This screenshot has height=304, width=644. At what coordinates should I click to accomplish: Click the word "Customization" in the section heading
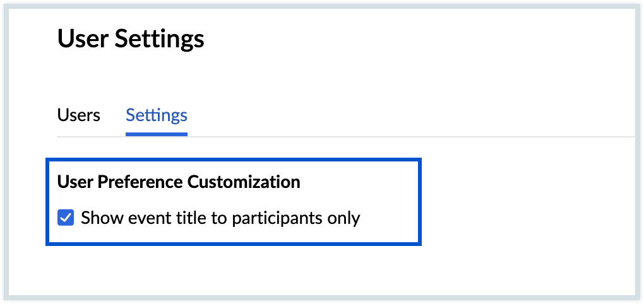coord(244,182)
